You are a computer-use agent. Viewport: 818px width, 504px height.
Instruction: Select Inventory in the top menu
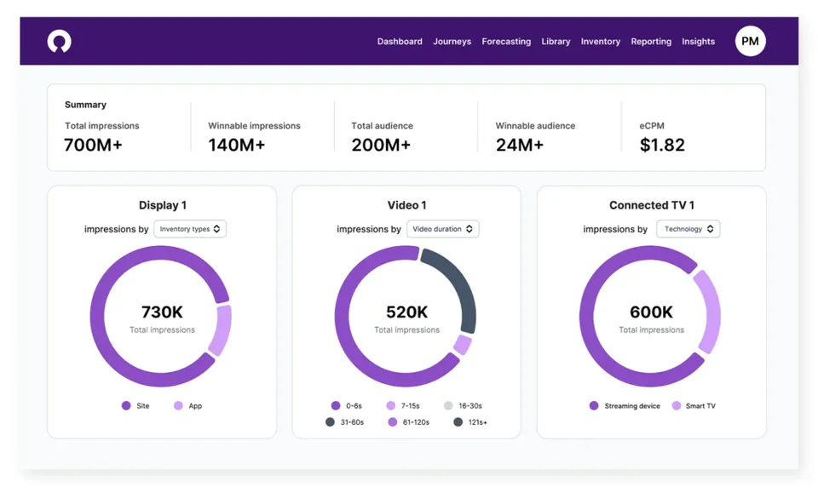(x=601, y=41)
